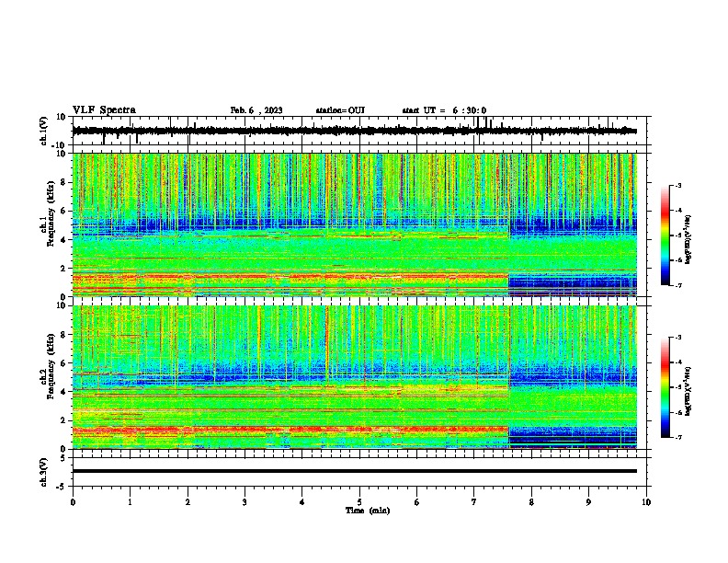Screen dimensions: 728x563
Task: Click the ch.2 spectrogram panel
Action: pos(354,377)
